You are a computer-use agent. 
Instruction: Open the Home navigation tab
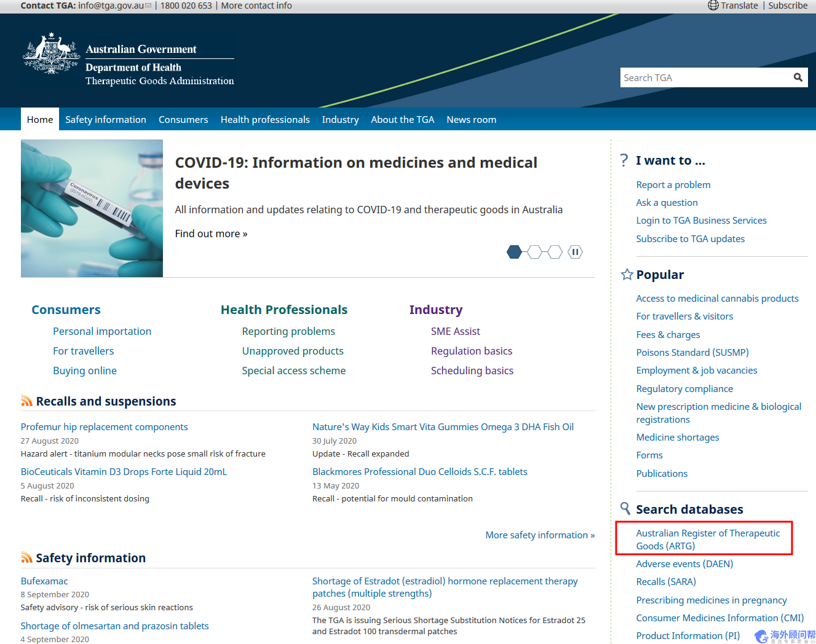[x=40, y=119]
